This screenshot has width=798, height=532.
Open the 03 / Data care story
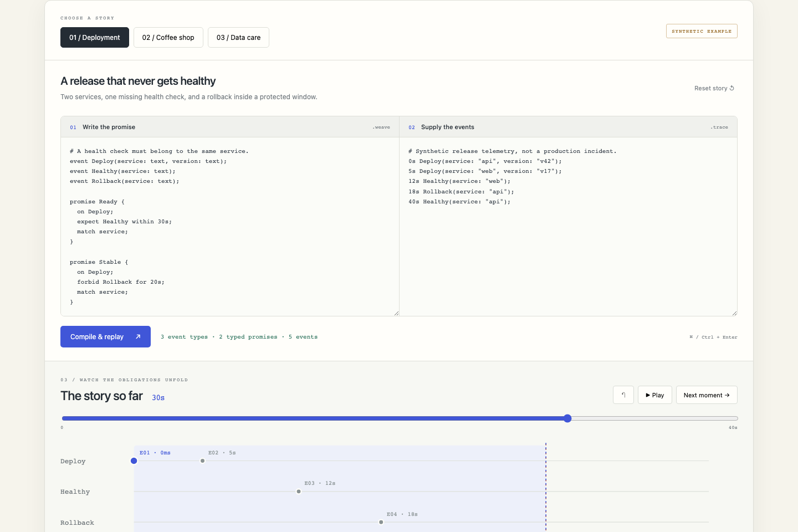coord(238,38)
